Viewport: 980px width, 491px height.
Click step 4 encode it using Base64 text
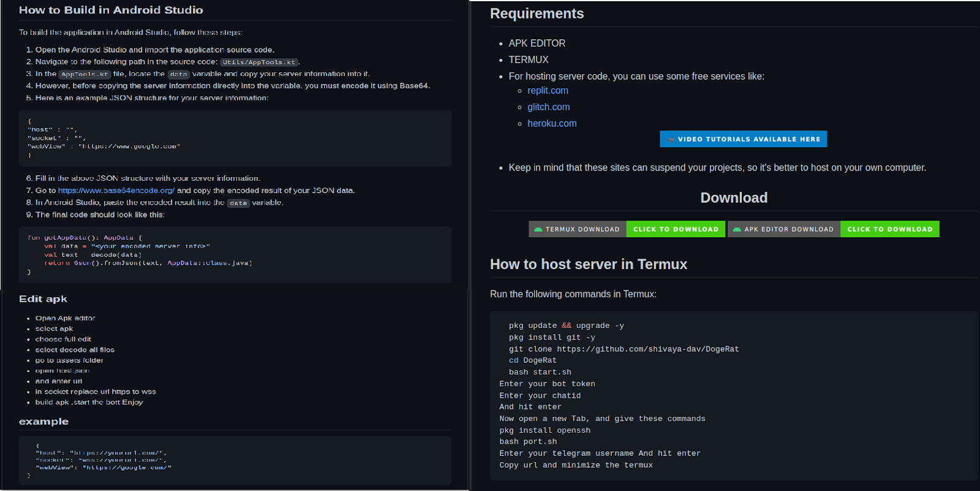click(233, 86)
